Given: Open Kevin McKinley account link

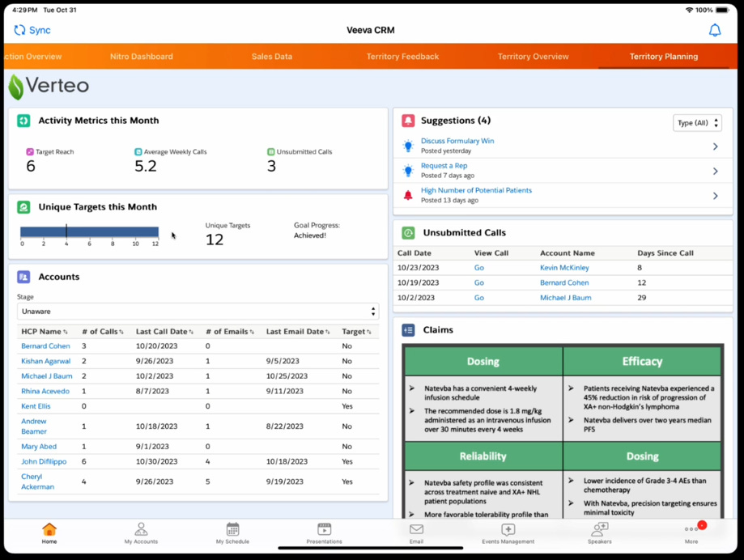Looking at the screenshot, I should click(564, 268).
